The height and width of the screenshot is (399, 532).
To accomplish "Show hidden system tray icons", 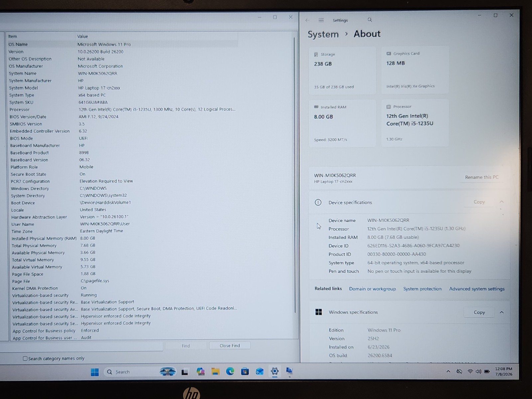I will click(x=448, y=371).
